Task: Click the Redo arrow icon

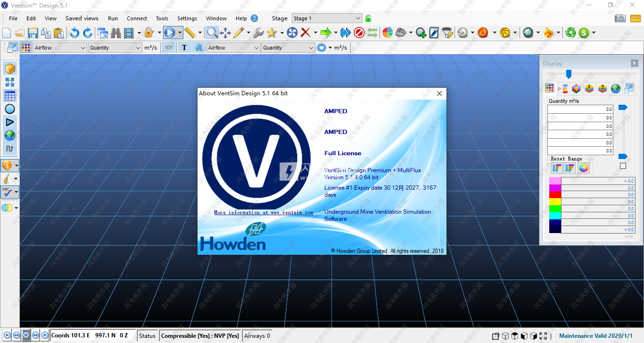Action: click(x=88, y=33)
